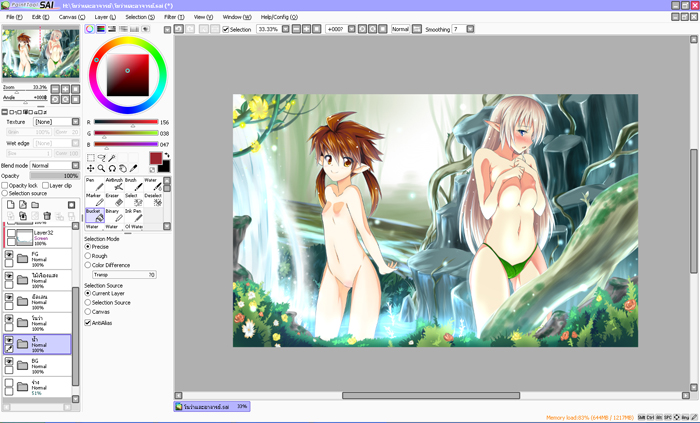Create a new normal layer
This screenshot has width=700, height=423.
click(11, 205)
